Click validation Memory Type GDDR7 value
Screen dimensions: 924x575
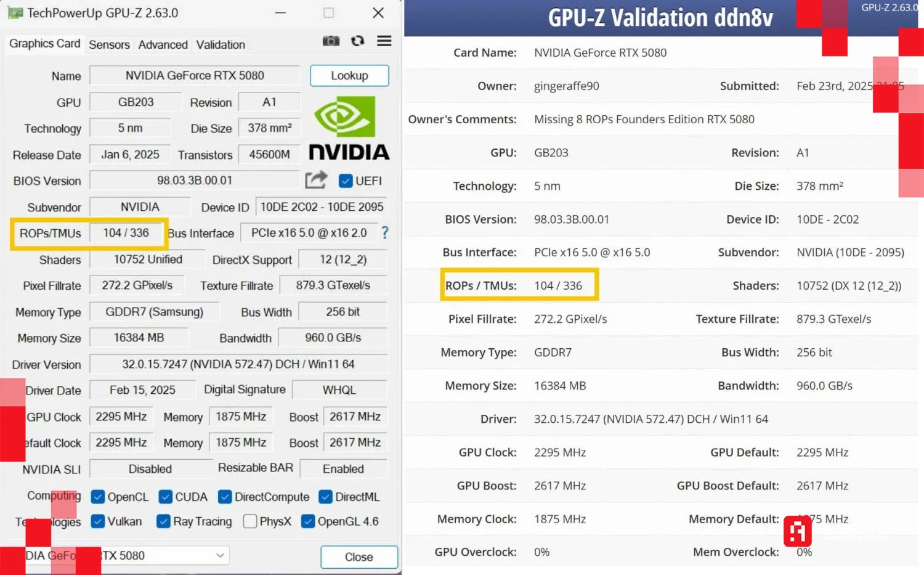[x=553, y=353]
